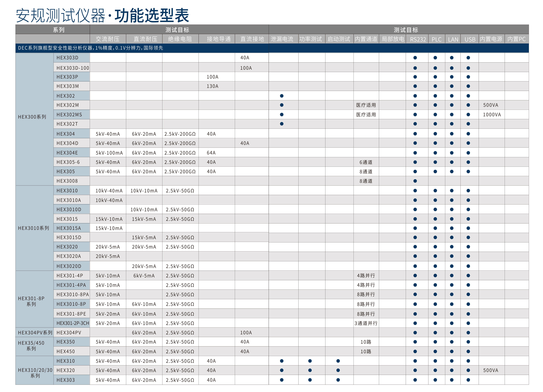Click the RS232 dot in HEX3008 row

[x=415, y=181]
